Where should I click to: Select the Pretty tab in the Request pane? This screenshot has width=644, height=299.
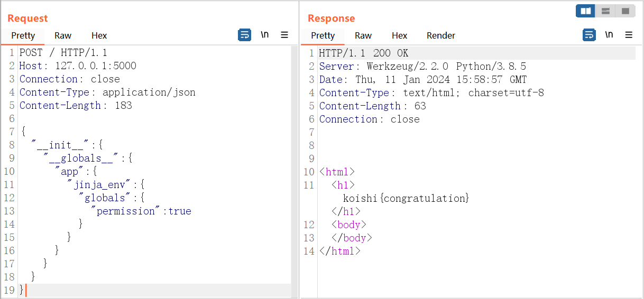[23, 35]
